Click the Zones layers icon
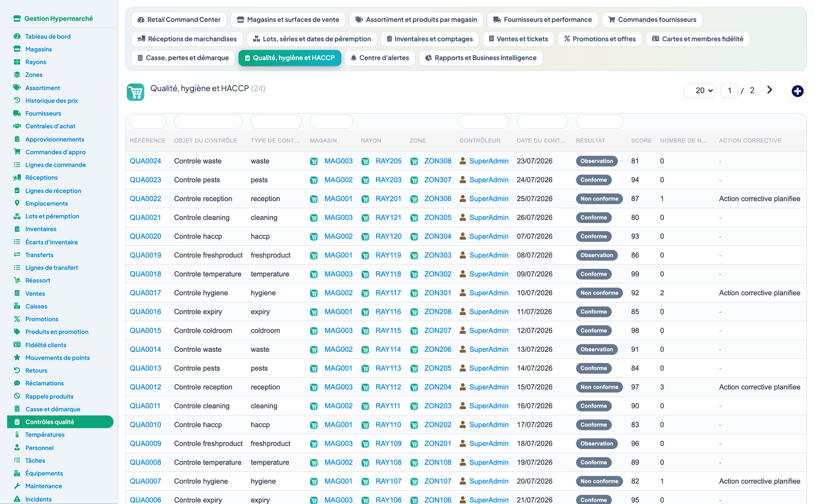 [x=17, y=74]
